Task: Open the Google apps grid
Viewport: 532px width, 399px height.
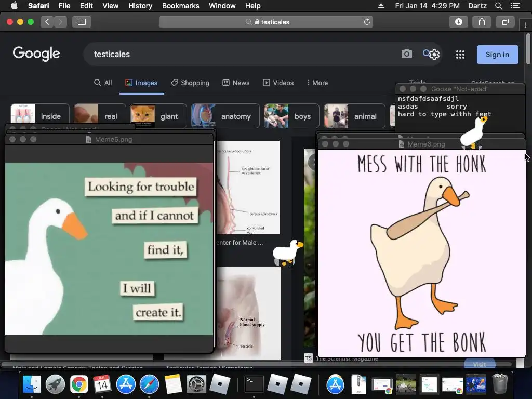Action: 460,55
